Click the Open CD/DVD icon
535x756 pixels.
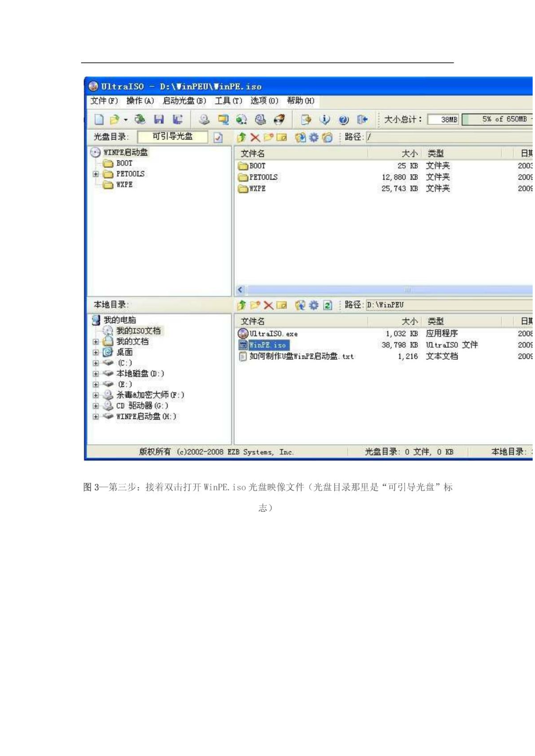pyautogui.click(x=140, y=120)
